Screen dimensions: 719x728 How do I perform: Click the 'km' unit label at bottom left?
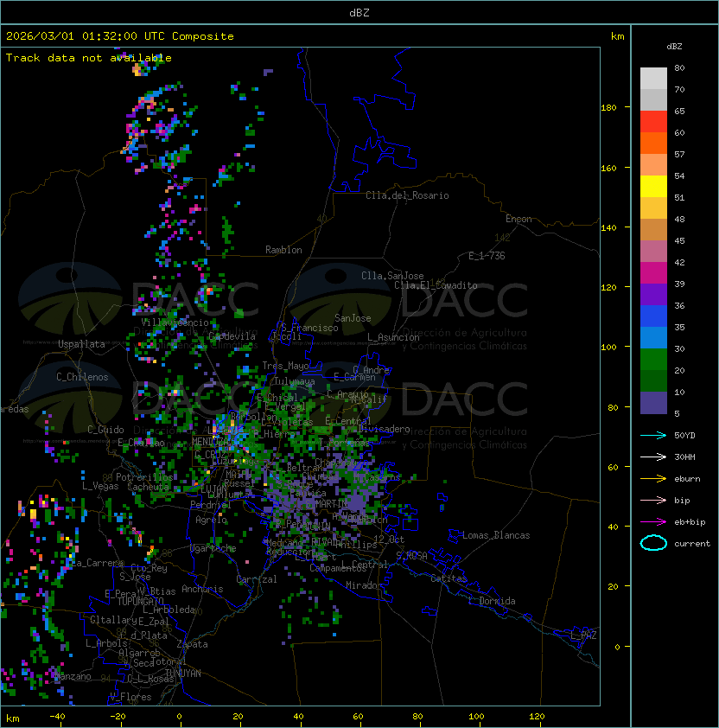(x=13, y=718)
